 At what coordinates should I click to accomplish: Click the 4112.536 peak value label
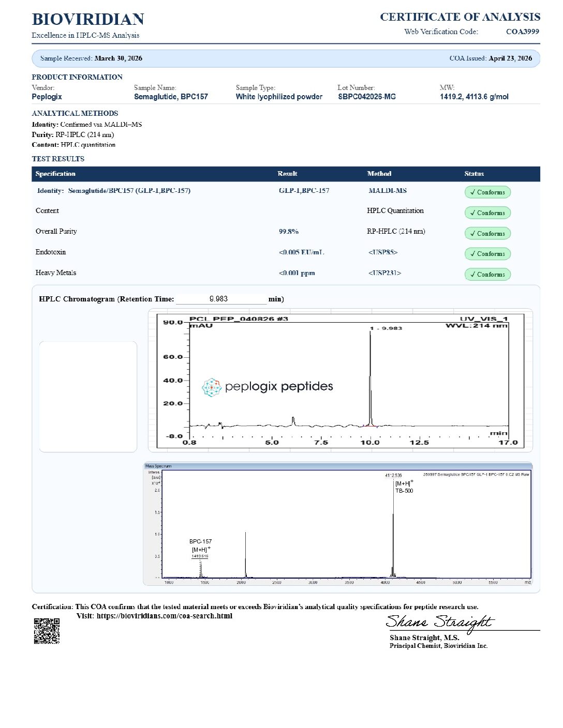tap(393, 475)
